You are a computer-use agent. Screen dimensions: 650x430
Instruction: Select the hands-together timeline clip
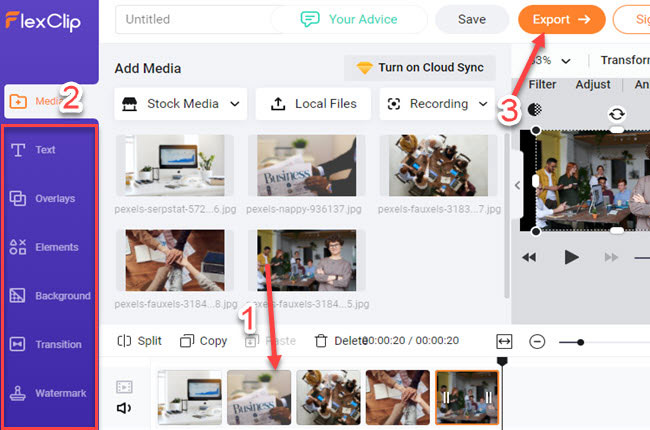pyautogui.click(x=398, y=397)
